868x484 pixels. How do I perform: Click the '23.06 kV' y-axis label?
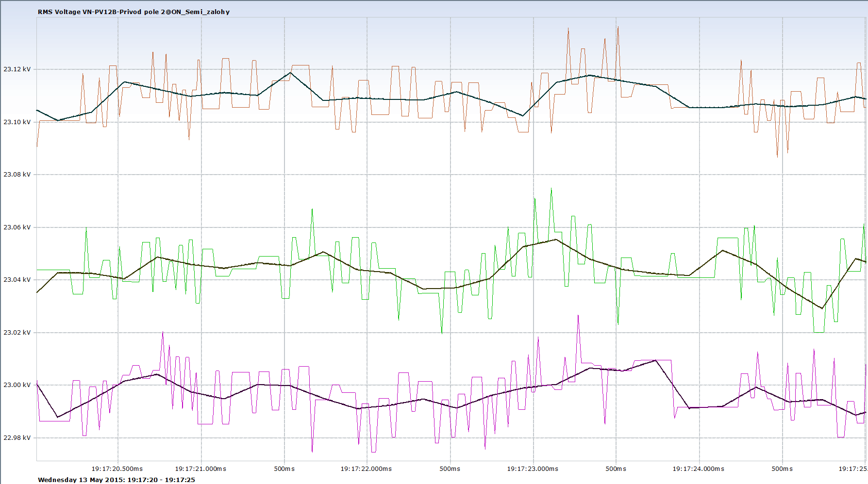(17, 227)
